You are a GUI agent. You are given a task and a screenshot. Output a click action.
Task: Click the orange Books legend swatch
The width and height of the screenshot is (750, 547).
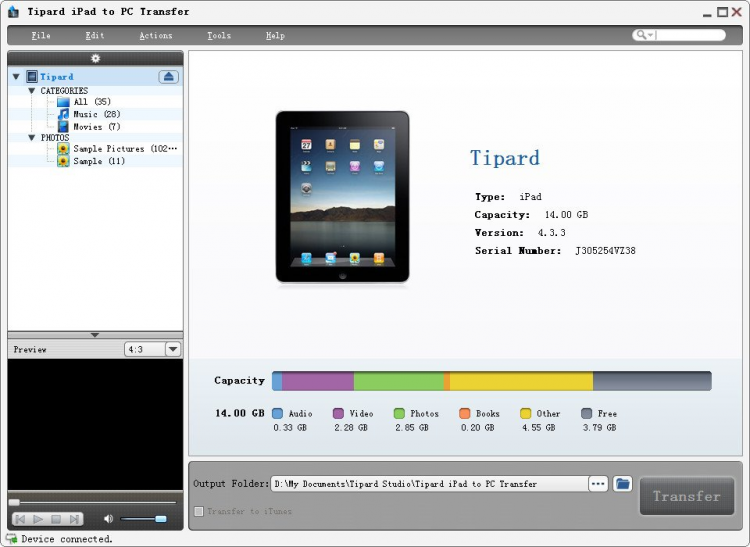pyautogui.click(x=464, y=413)
